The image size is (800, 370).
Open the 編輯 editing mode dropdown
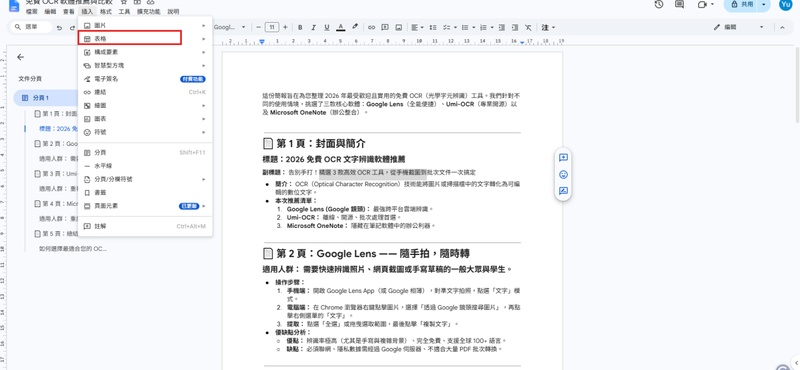(x=739, y=27)
